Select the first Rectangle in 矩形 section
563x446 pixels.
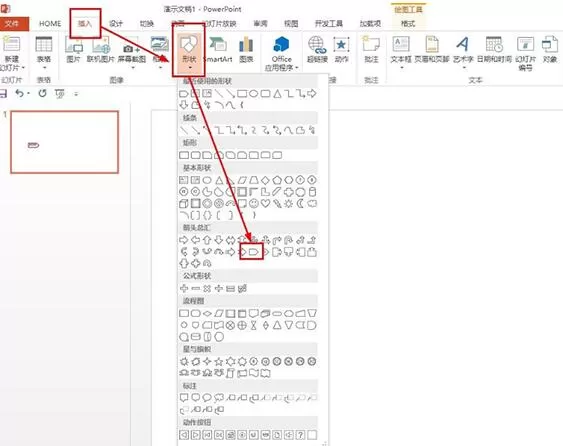tap(184, 155)
